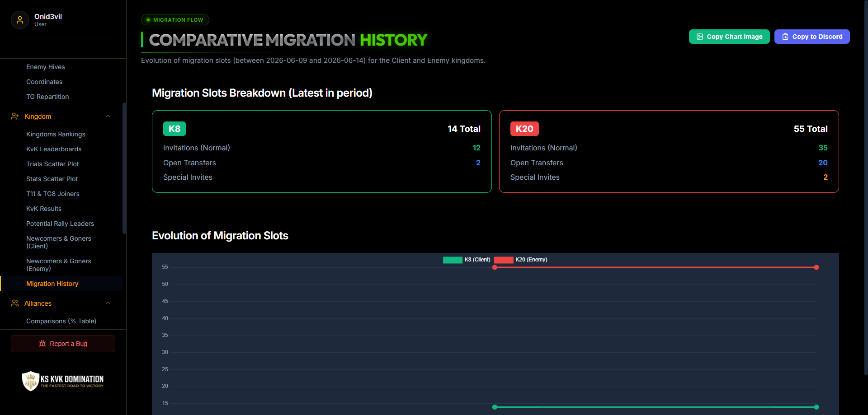Click the Report a Bug button
The width and height of the screenshot is (868, 415).
[x=63, y=344]
